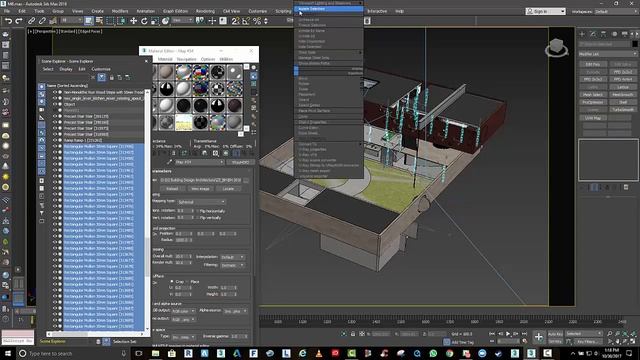Click the sample type sphere icon in Material Editor
This screenshot has width=640, height=360.
click(x=253, y=67)
